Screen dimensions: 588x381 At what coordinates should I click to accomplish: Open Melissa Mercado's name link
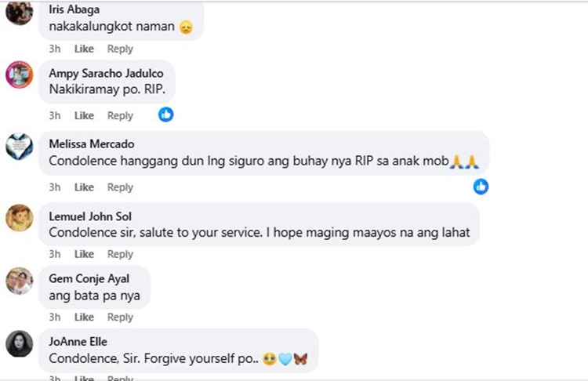point(92,144)
